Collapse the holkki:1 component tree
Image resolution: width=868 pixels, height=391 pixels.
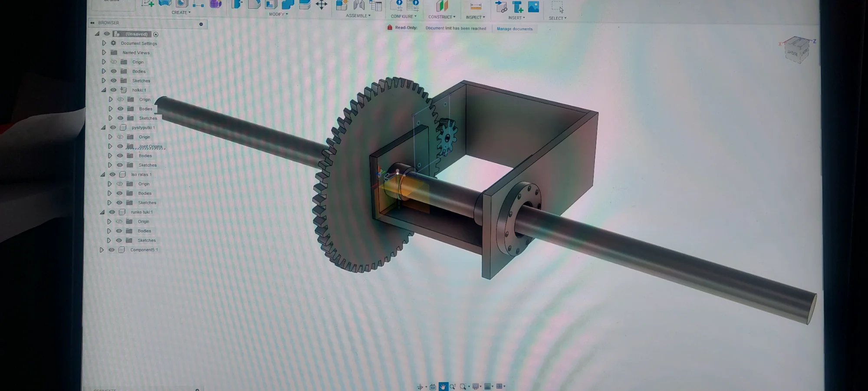point(104,90)
